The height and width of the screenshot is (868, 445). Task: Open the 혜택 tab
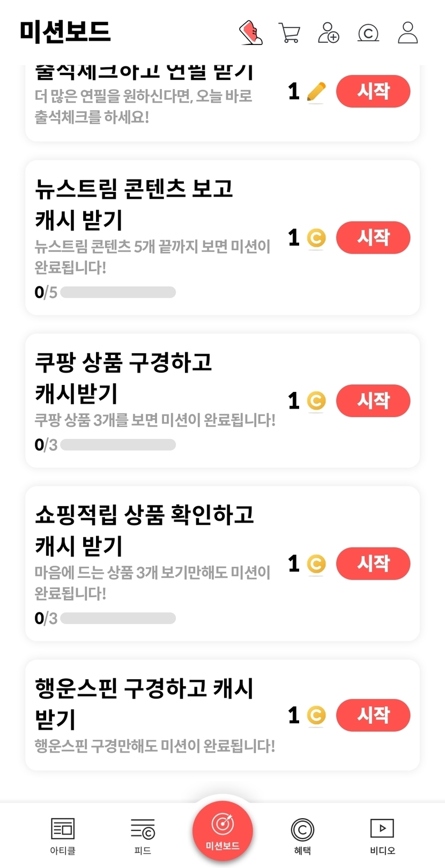(x=302, y=835)
